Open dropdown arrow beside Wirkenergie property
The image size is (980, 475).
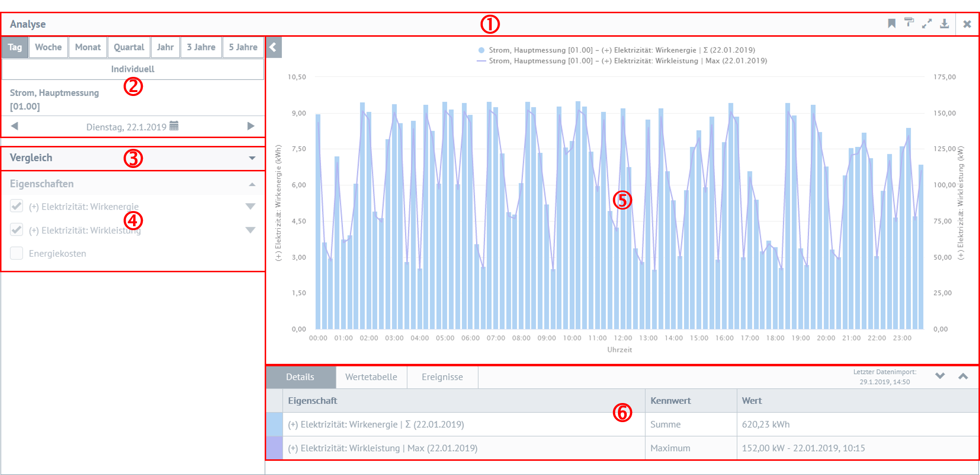coord(251,206)
